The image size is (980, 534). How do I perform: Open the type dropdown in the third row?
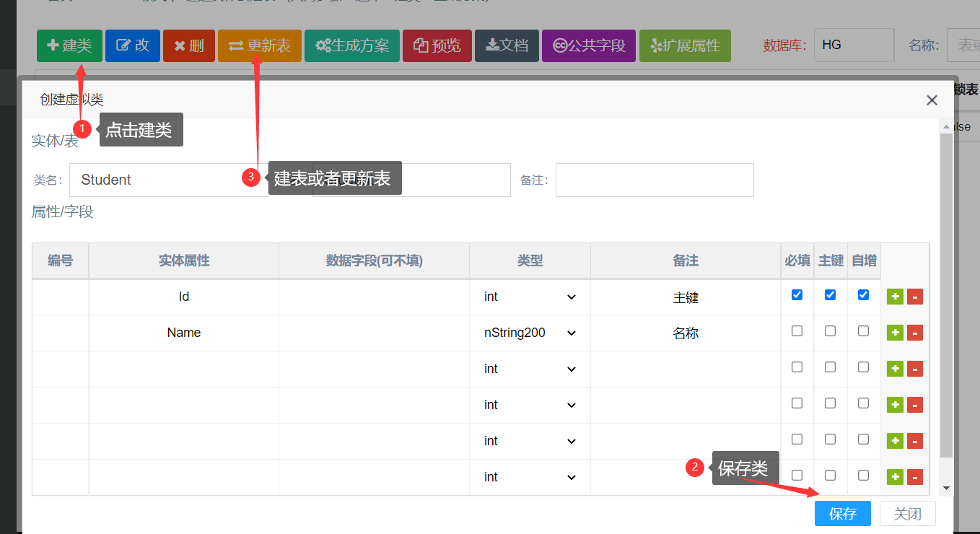(530, 369)
